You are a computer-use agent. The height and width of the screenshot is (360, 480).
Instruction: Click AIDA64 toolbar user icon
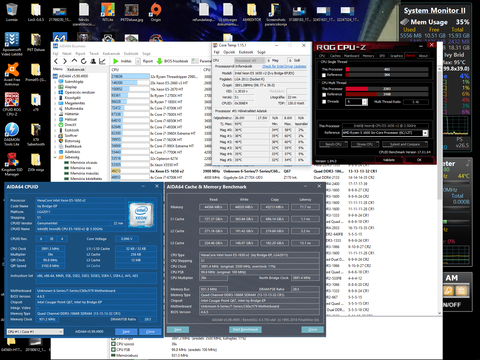93,61
